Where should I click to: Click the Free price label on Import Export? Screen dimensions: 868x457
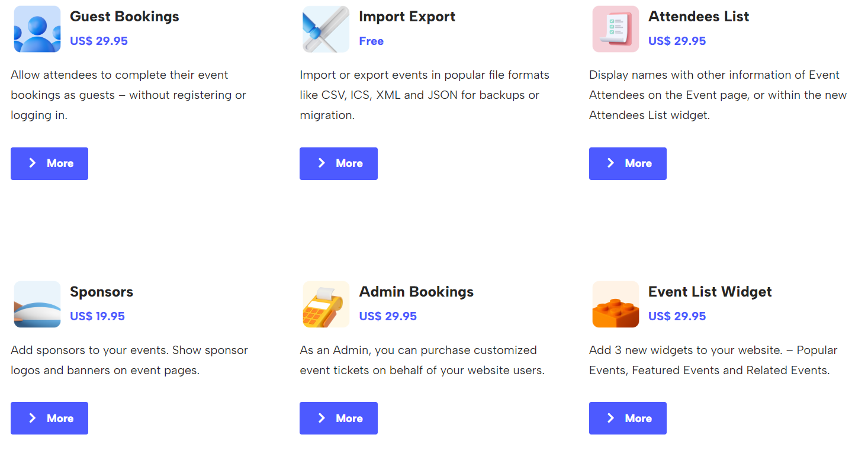371,41
